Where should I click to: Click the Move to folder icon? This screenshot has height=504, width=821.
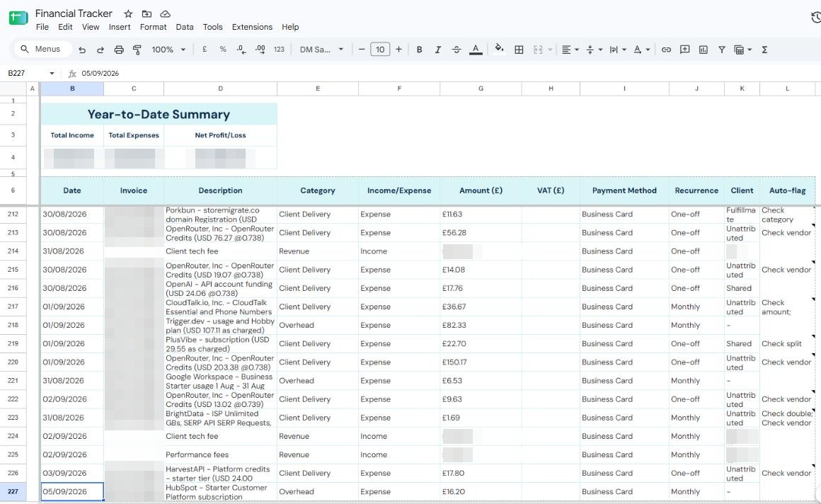147,13
